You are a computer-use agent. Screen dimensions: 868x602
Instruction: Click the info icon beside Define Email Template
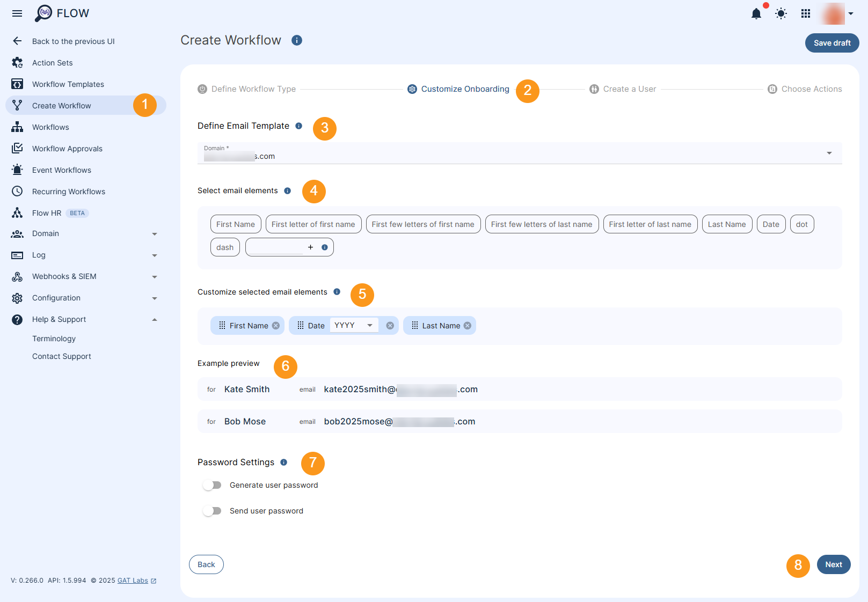coord(299,126)
